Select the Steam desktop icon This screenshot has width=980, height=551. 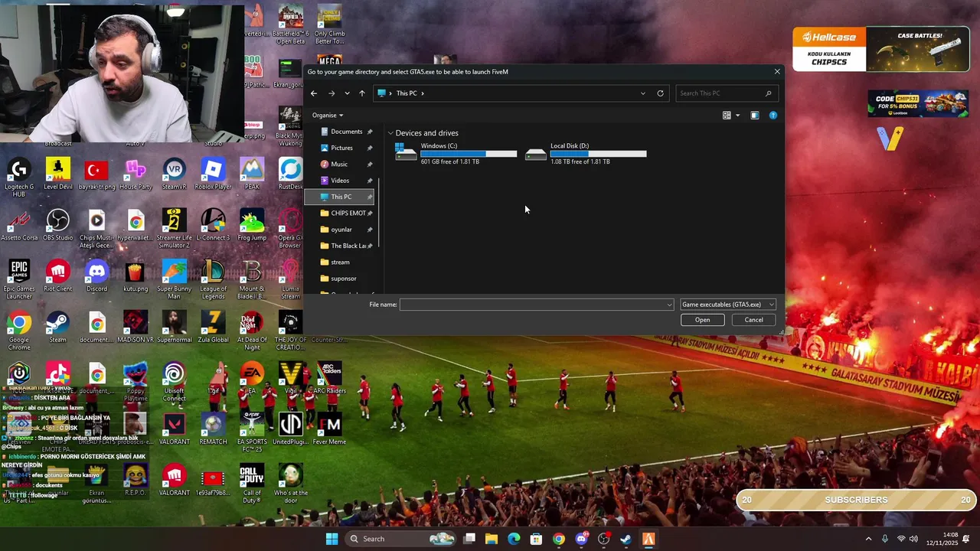click(x=58, y=328)
